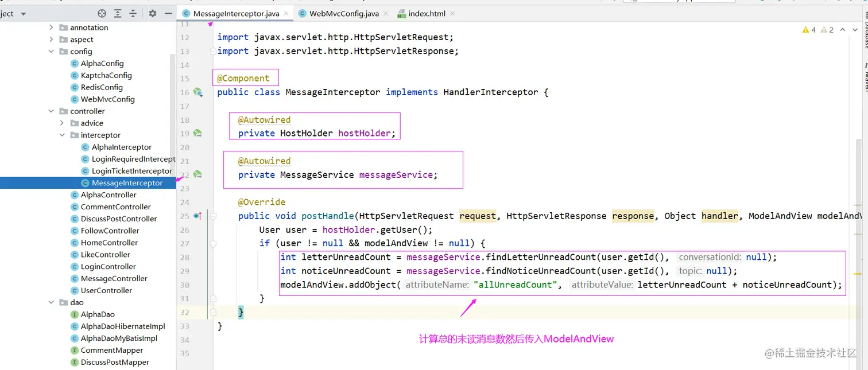Close the WebMvcConfig.java tab
The image size is (868, 370).
(385, 13)
